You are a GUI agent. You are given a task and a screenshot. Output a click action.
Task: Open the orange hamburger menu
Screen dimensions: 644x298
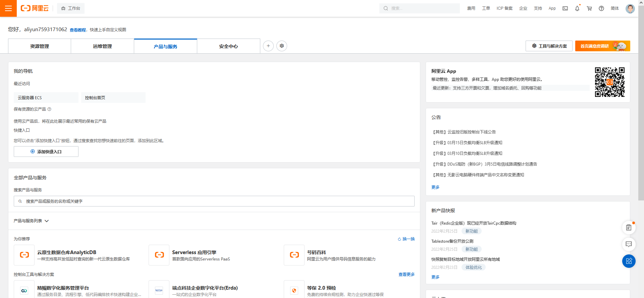click(x=8, y=8)
